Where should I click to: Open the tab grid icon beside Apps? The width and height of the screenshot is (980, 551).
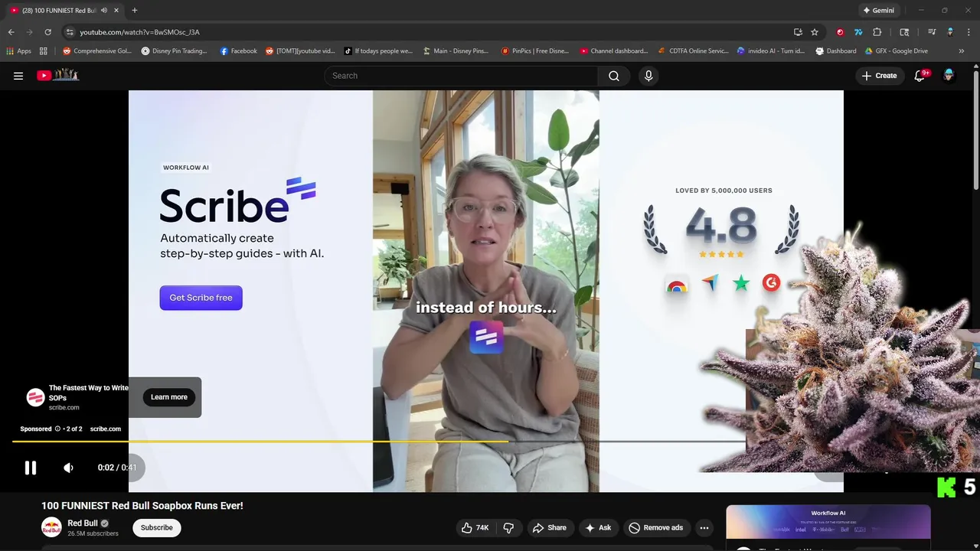[x=44, y=51]
